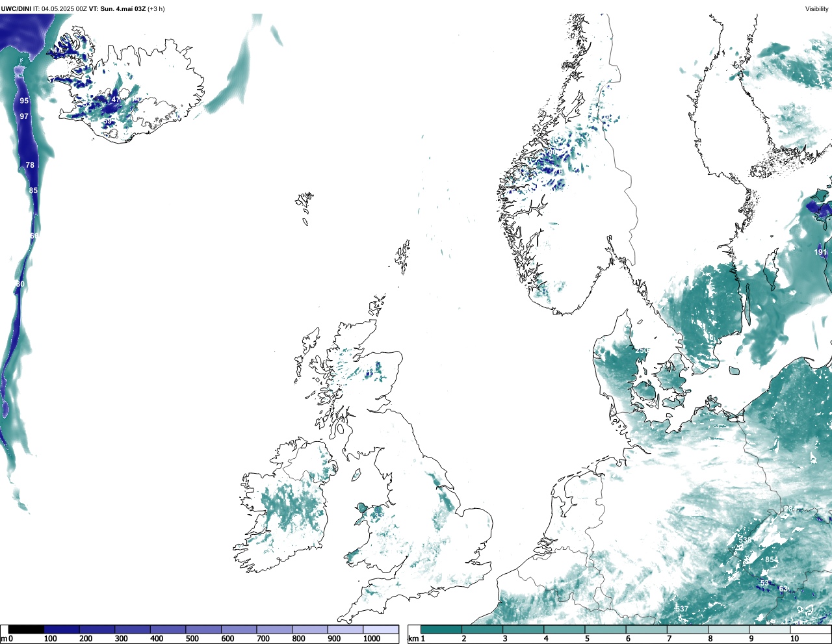Click the '538' visibility value on map
The height and width of the screenshot is (644, 832).
(x=745, y=540)
